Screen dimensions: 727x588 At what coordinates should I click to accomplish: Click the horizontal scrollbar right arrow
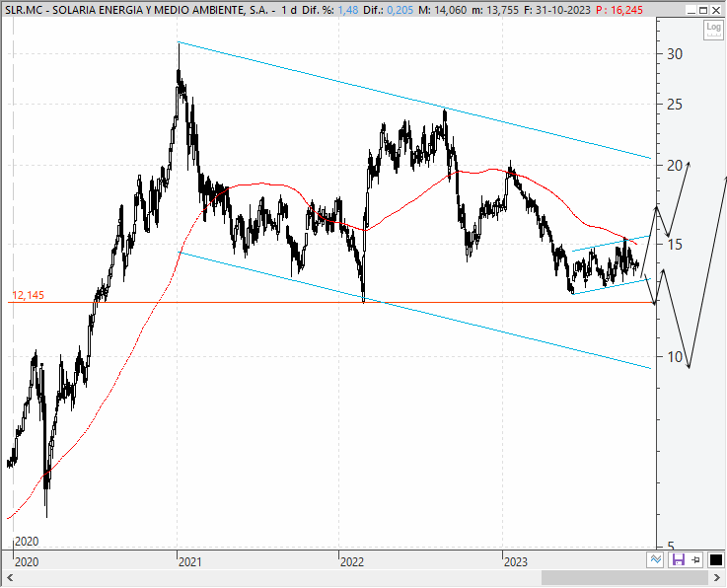click(716, 577)
